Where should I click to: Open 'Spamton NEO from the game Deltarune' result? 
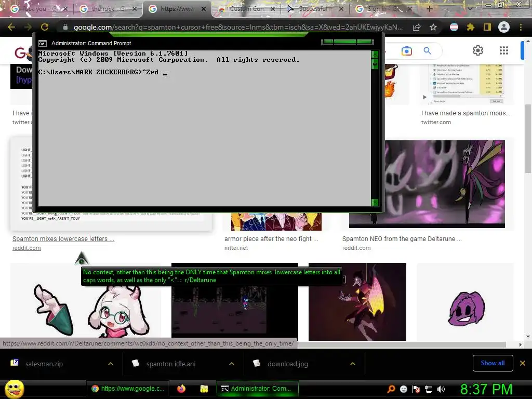coord(402,239)
